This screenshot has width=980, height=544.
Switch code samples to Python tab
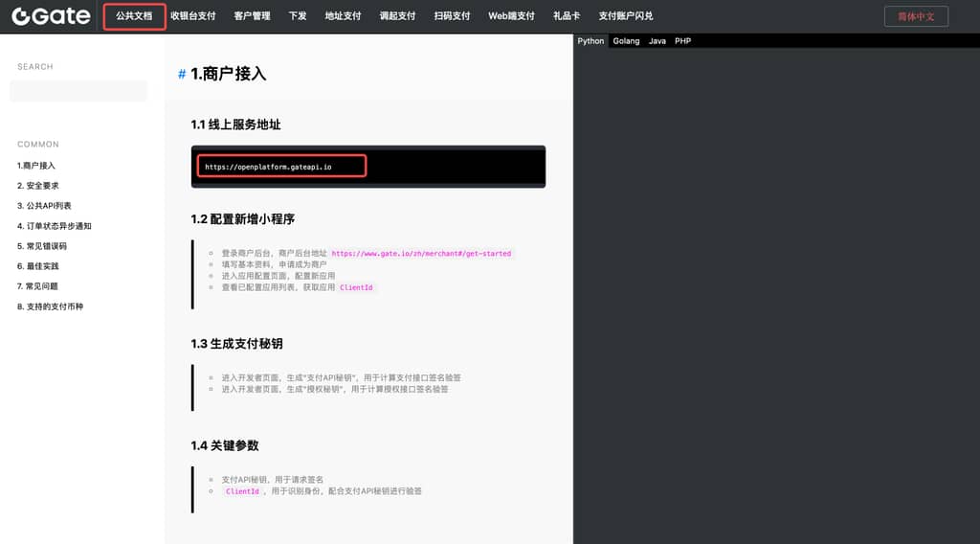click(x=590, y=41)
